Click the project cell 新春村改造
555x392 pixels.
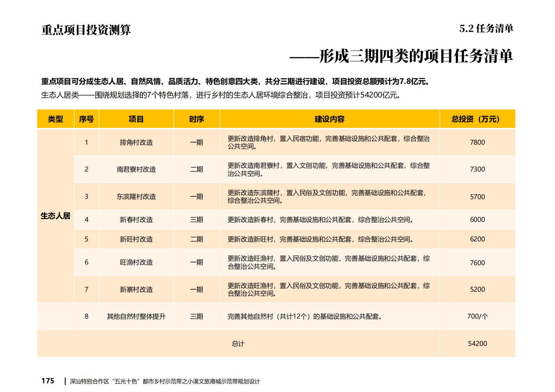pyautogui.click(x=136, y=220)
